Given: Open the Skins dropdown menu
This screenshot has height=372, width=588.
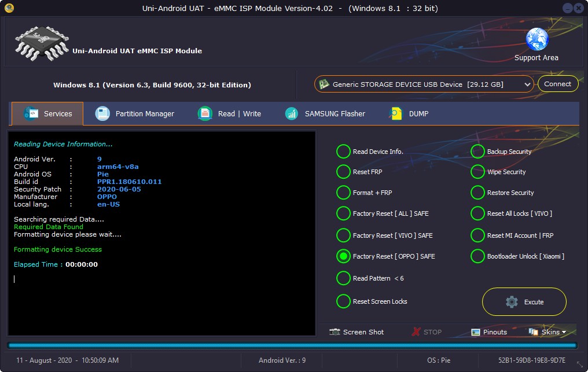Looking at the screenshot, I should [547, 332].
